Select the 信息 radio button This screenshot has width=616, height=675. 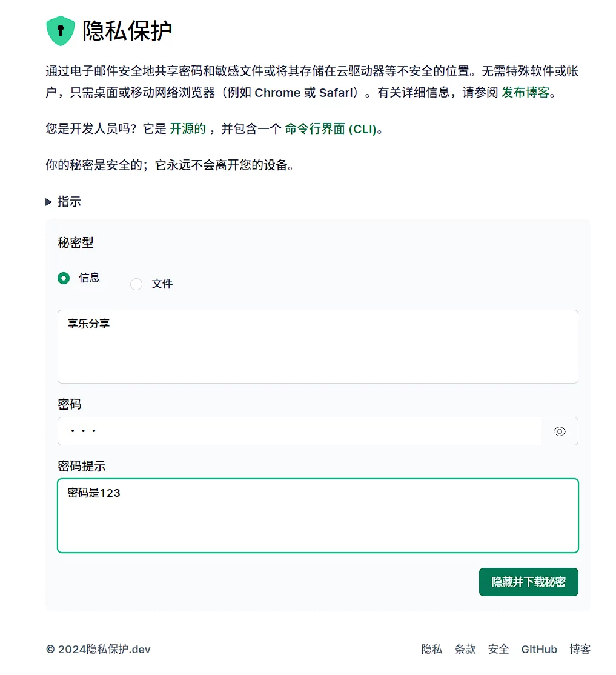(64, 278)
